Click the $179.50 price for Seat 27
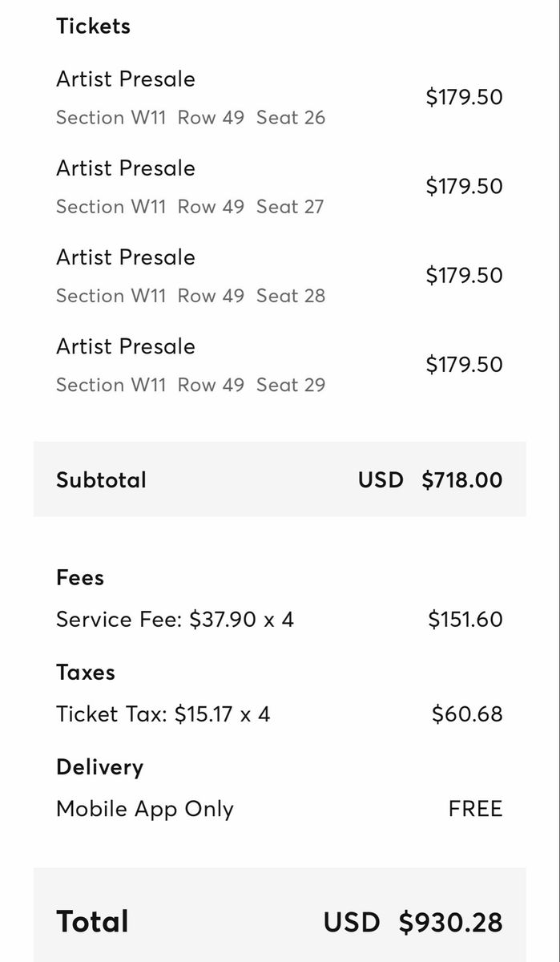 point(464,186)
